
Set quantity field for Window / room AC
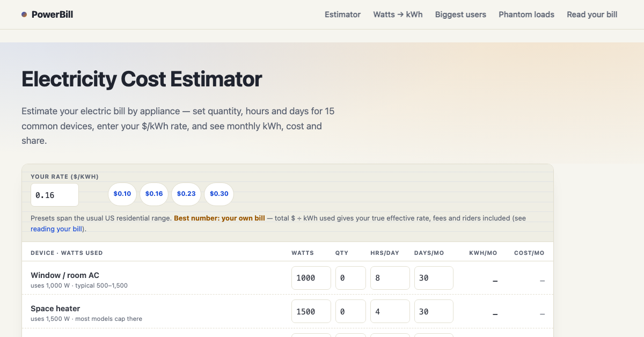(351, 278)
